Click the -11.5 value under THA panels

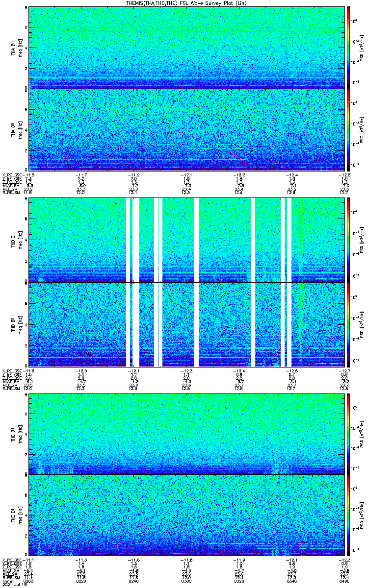click(28, 175)
